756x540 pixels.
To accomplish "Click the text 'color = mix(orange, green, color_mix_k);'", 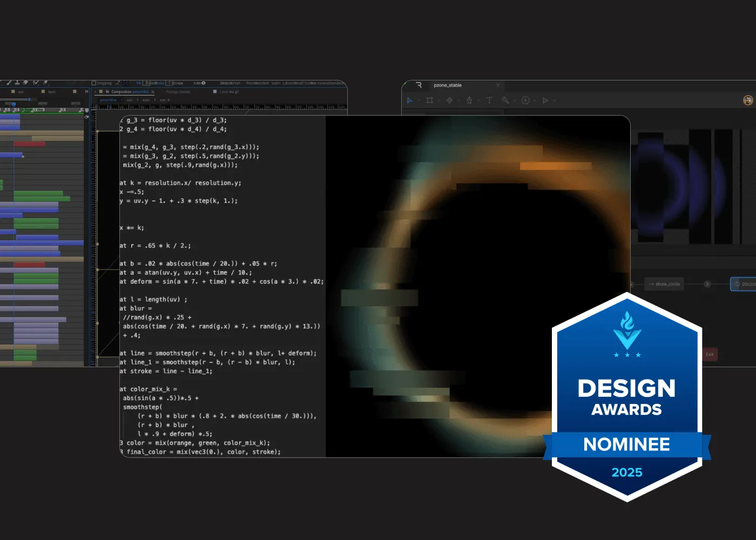I will [198, 443].
